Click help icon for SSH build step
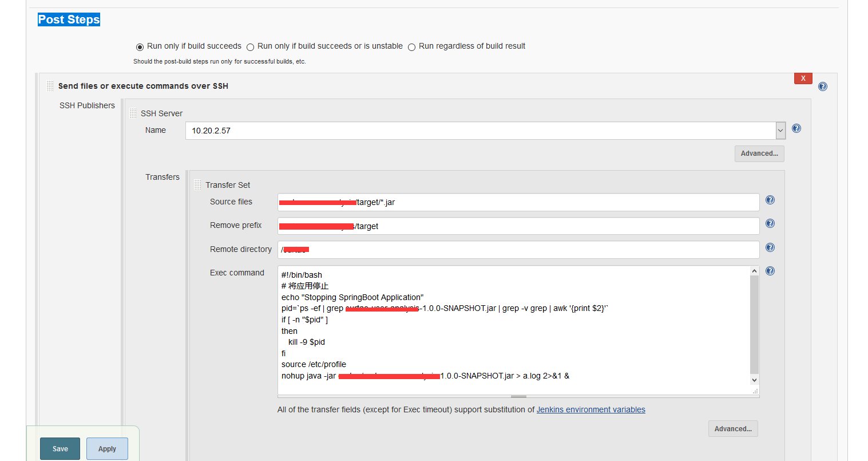 pos(822,86)
